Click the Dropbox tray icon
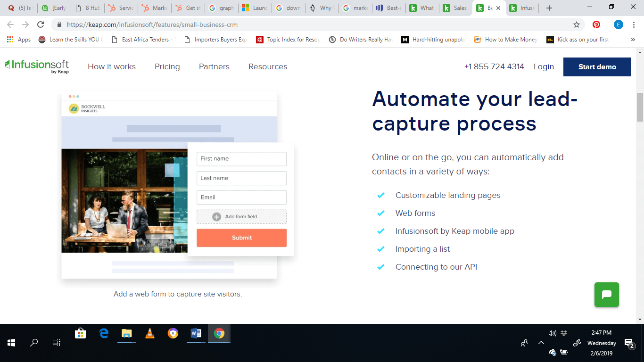Screen dimensions: 644x362 coord(564,333)
